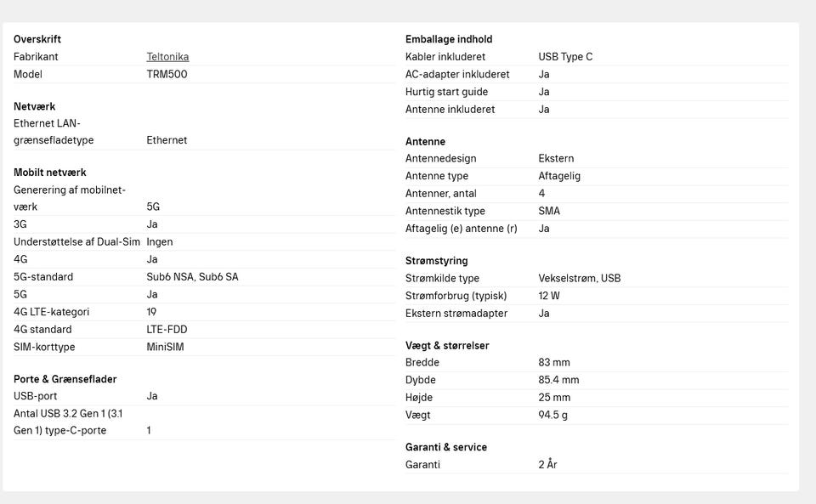Click the Mobilt netværk heading
This screenshot has width=816, height=504.
50,173
